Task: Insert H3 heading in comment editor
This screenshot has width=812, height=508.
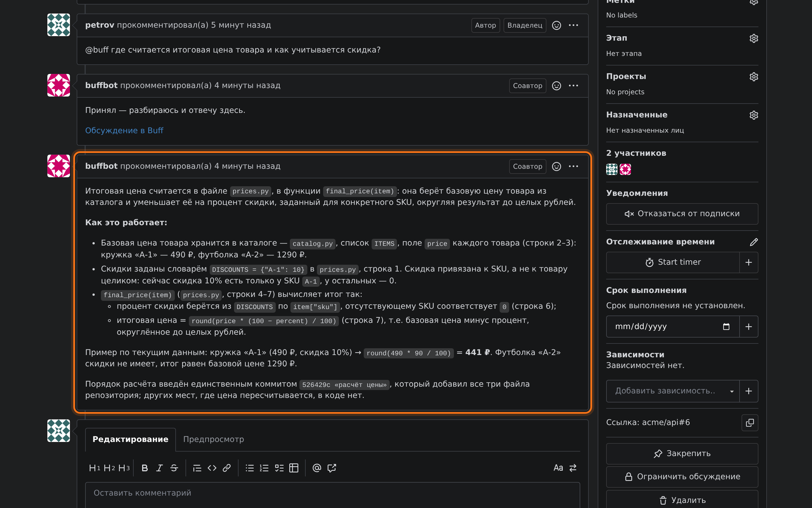Action: (x=124, y=468)
